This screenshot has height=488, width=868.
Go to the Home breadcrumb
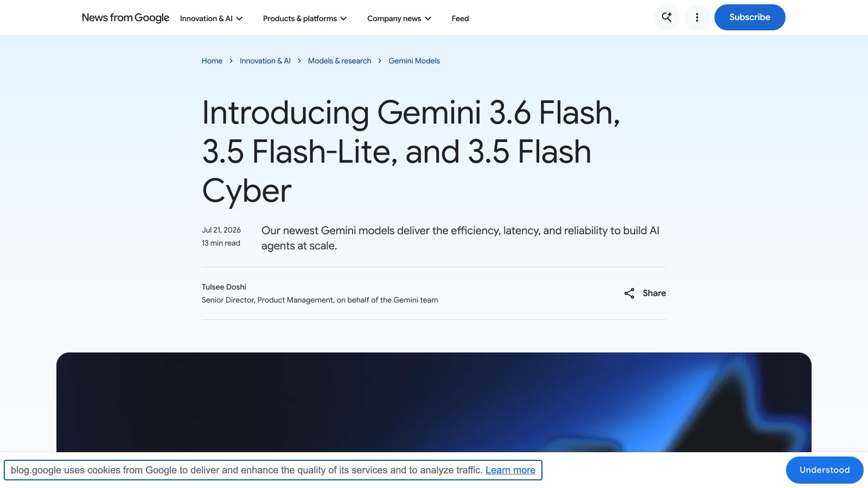point(212,61)
